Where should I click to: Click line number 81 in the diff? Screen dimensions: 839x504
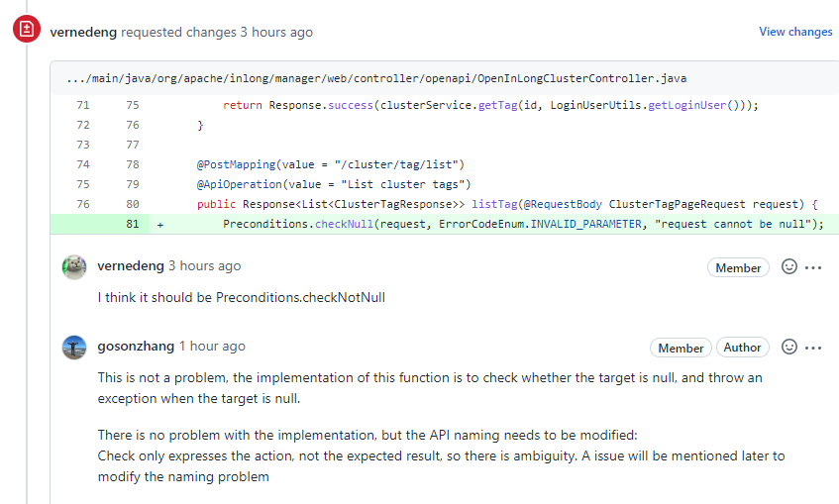[x=133, y=224]
